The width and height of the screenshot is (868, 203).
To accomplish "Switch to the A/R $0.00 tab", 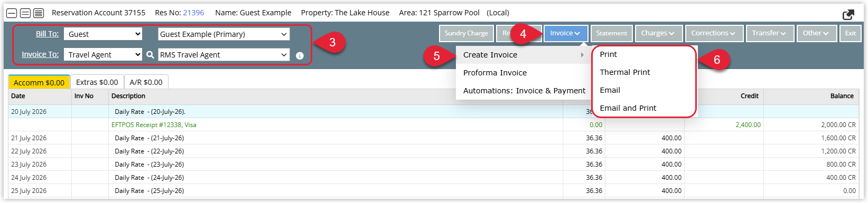I will click(146, 82).
